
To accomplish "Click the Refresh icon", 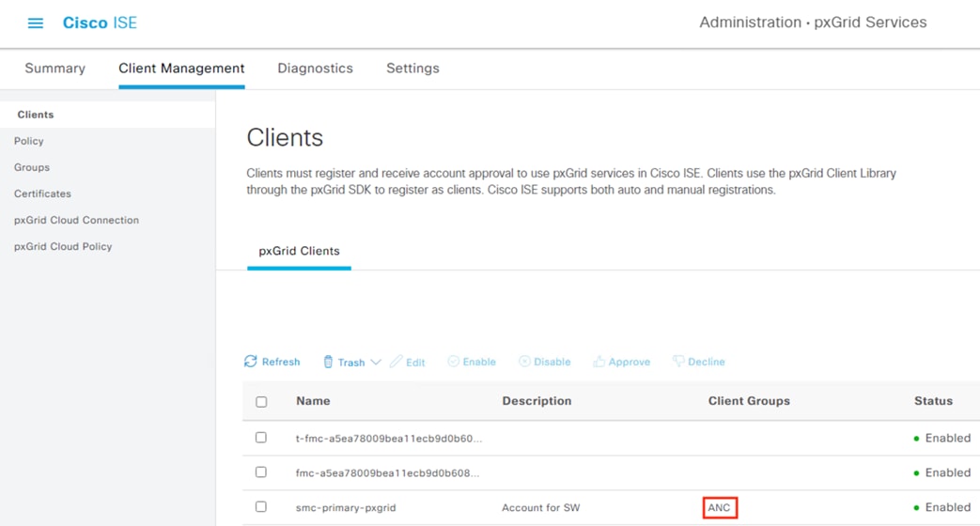I will point(251,361).
